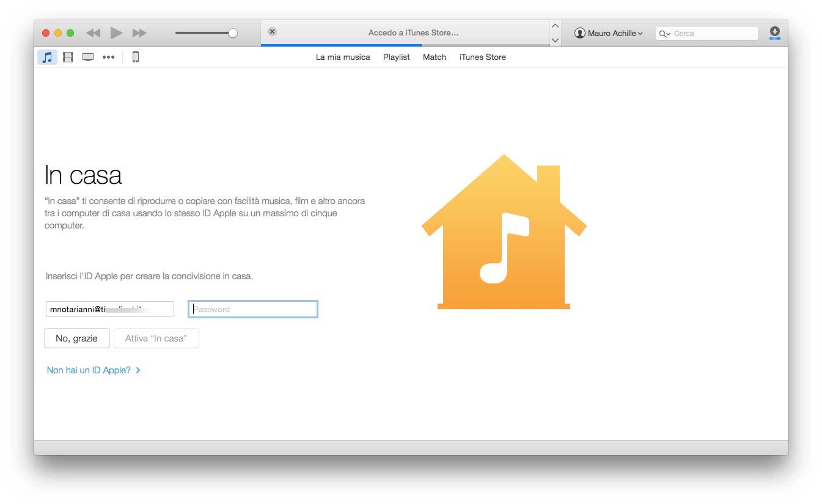Select the iPhone device icon
822x504 pixels.
point(136,57)
